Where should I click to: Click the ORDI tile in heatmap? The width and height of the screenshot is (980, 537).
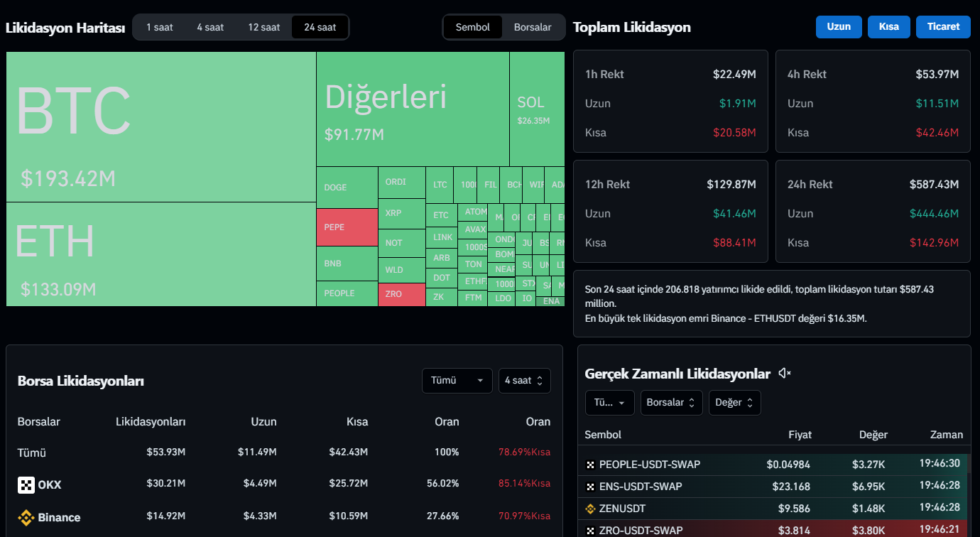[x=402, y=183]
